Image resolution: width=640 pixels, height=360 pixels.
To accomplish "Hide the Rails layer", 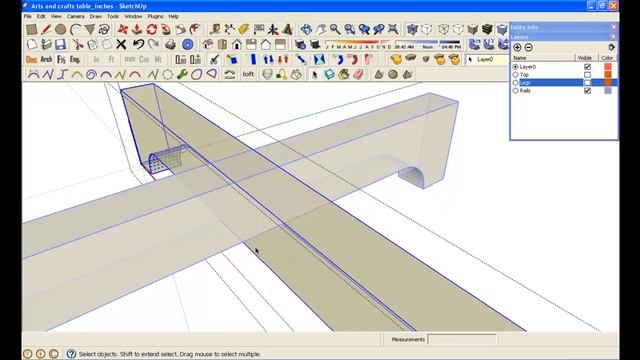I will pyautogui.click(x=587, y=91).
